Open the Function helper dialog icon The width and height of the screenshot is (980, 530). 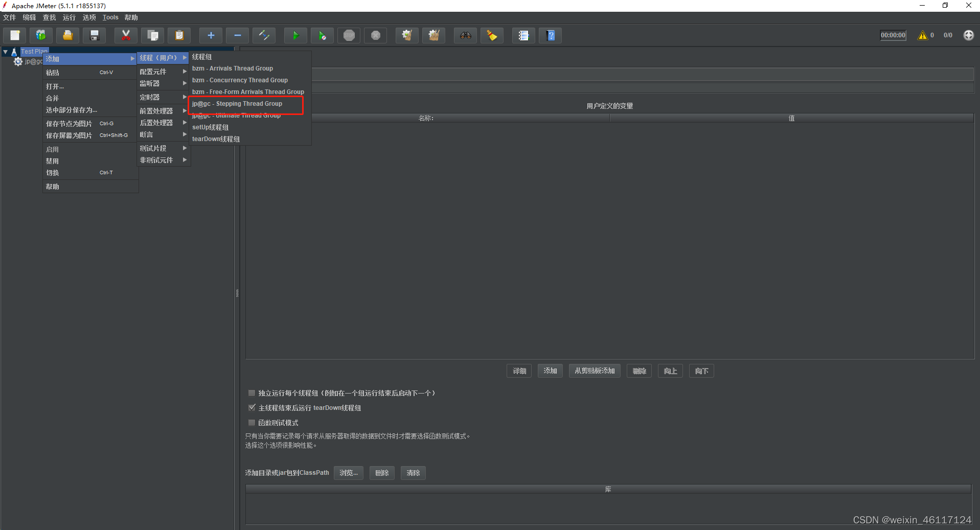tap(523, 35)
